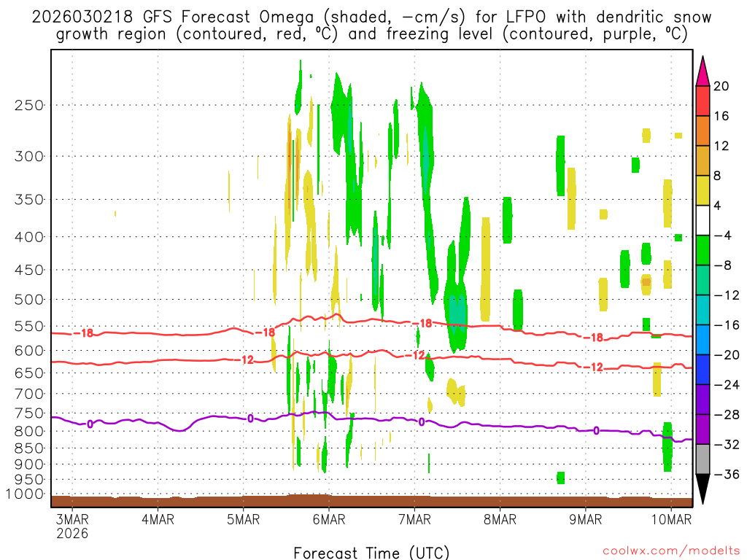Select the cyan -12 to -16 colorbar segment
This screenshot has height=560, width=747.
(703, 310)
